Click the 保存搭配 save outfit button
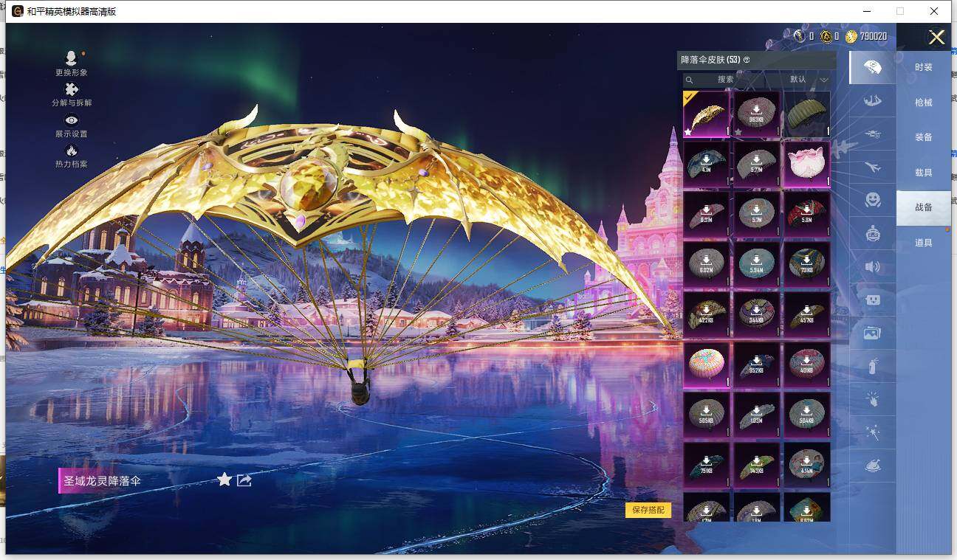 pos(648,510)
